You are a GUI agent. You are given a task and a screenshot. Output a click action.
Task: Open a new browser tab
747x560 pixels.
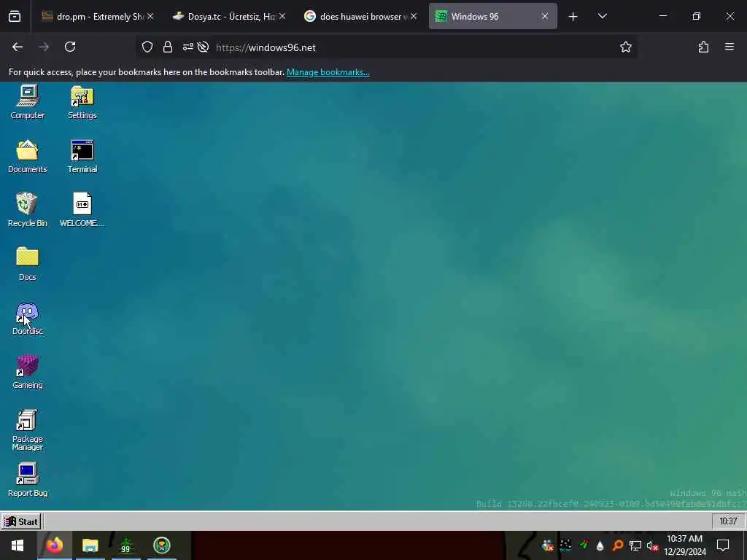(x=573, y=17)
